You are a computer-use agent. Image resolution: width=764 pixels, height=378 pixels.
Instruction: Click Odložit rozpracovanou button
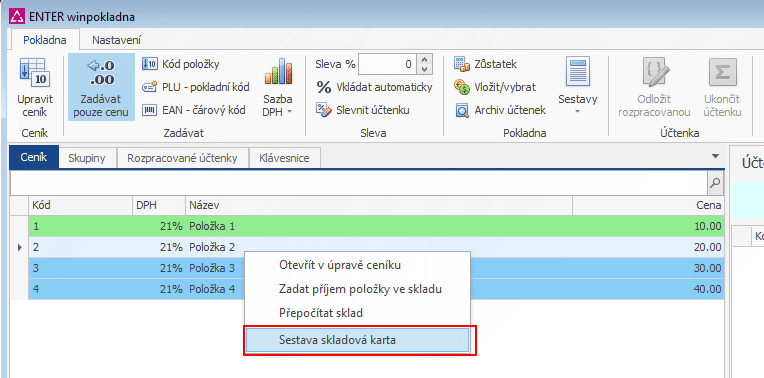click(x=654, y=88)
